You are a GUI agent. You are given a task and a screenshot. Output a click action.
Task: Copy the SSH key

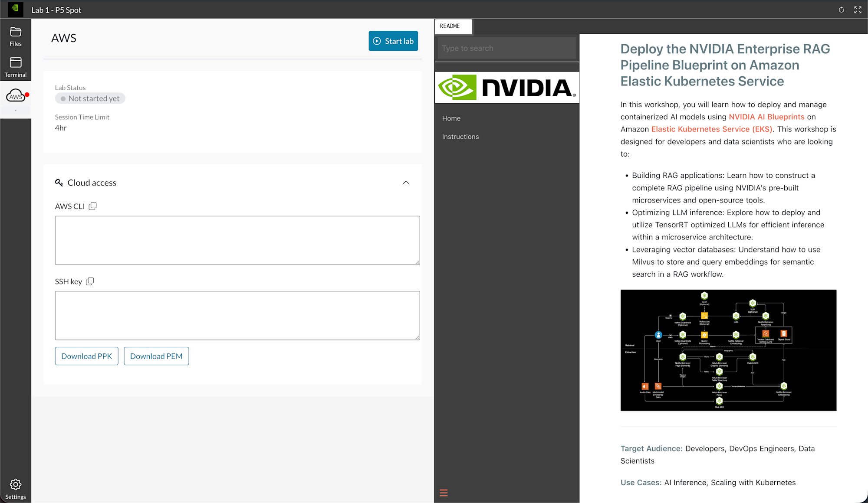90,281
